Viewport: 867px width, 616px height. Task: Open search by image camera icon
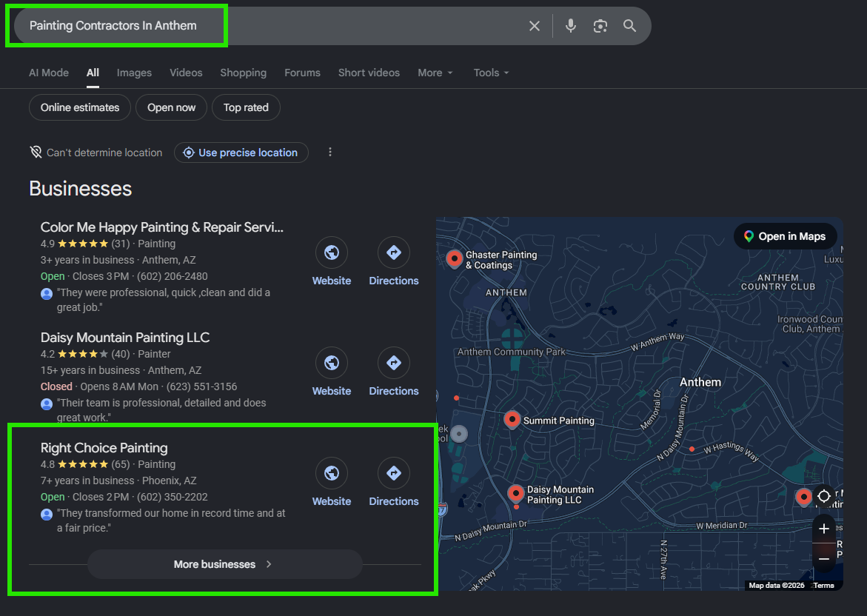point(600,26)
